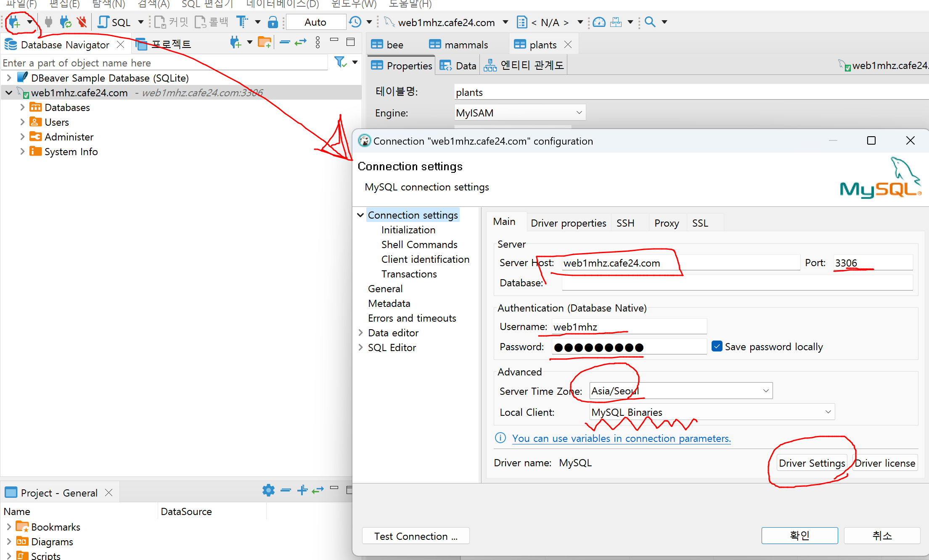
Task: Click the search magnifier icon in toolbar
Action: point(650,22)
